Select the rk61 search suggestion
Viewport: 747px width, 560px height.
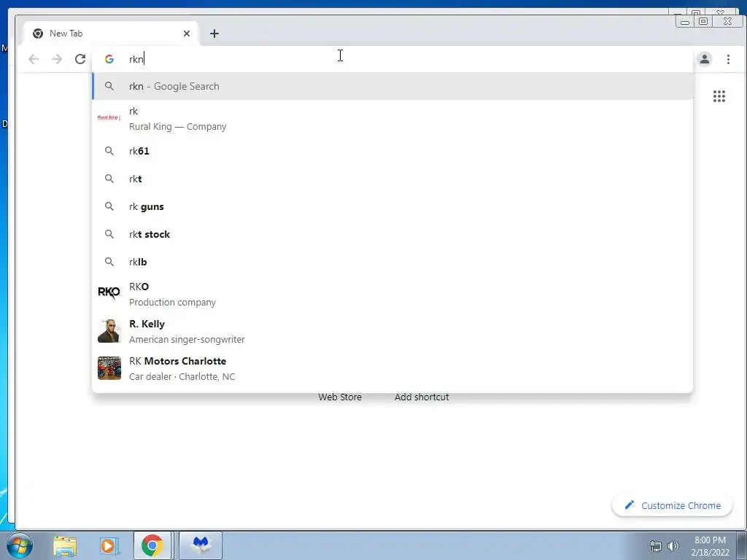pyautogui.click(x=392, y=151)
